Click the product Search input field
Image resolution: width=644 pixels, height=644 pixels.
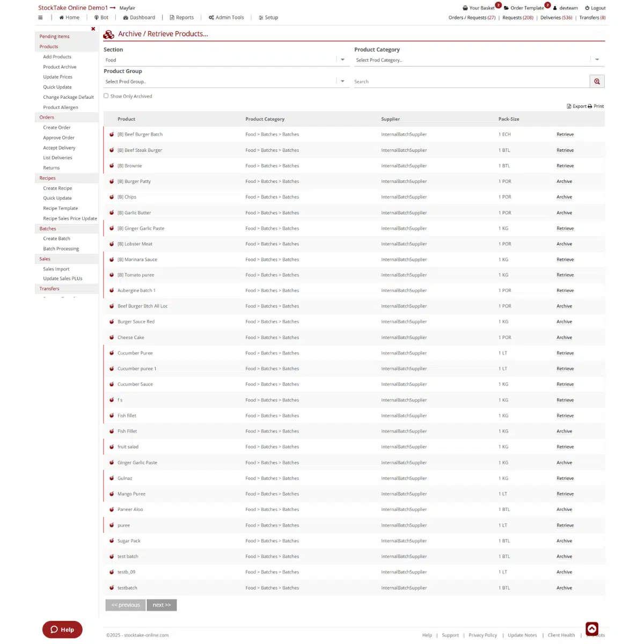click(x=470, y=82)
